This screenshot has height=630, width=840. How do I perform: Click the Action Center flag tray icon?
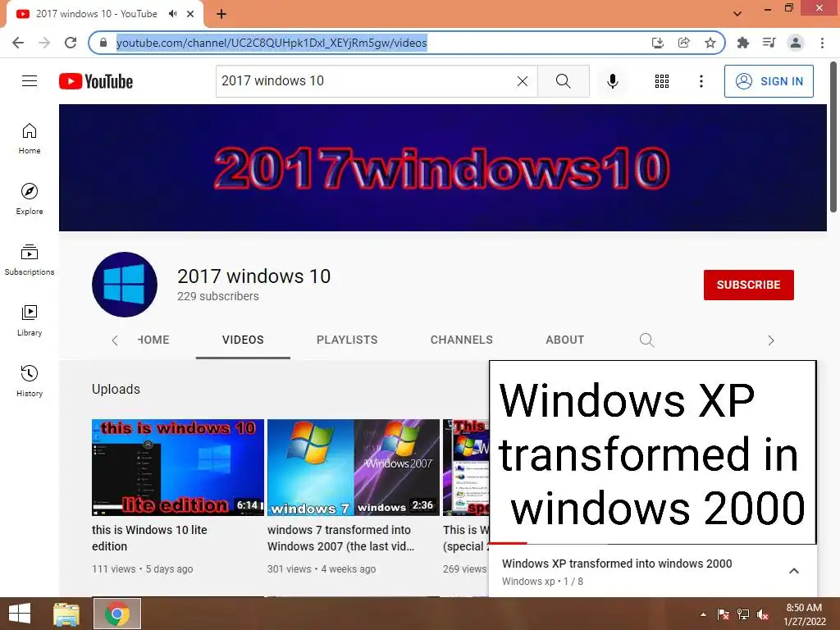pos(724,614)
